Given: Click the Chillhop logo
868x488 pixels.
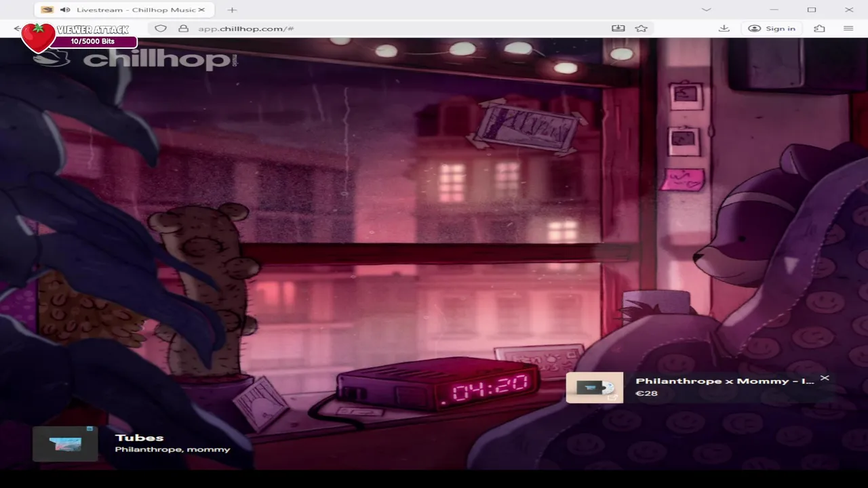Looking at the screenshot, I should click(x=136, y=59).
